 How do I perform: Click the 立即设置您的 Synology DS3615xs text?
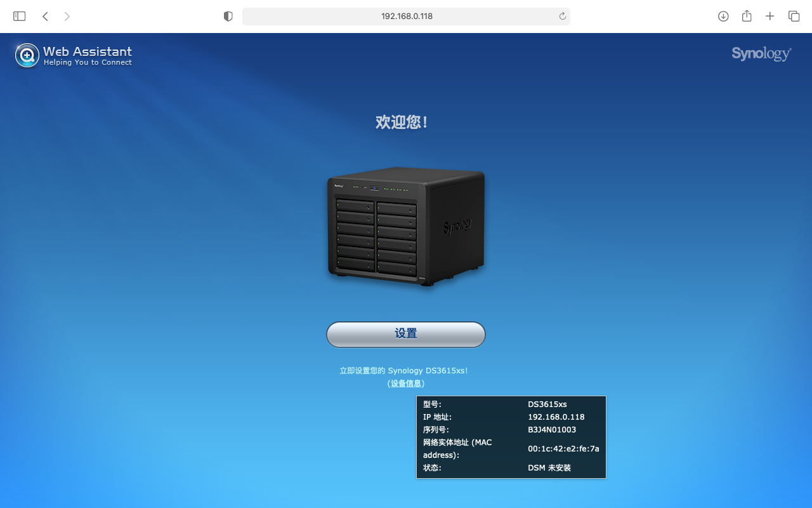(403, 371)
